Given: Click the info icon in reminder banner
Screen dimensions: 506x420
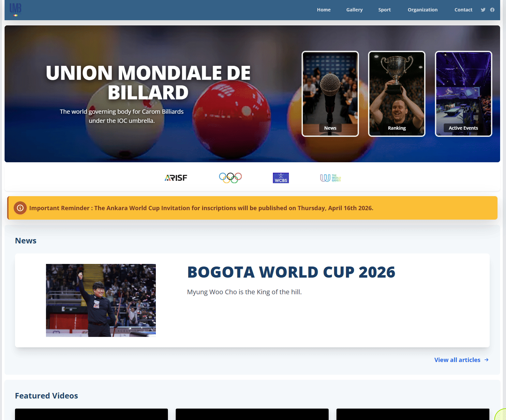Looking at the screenshot, I should [20, 208].
